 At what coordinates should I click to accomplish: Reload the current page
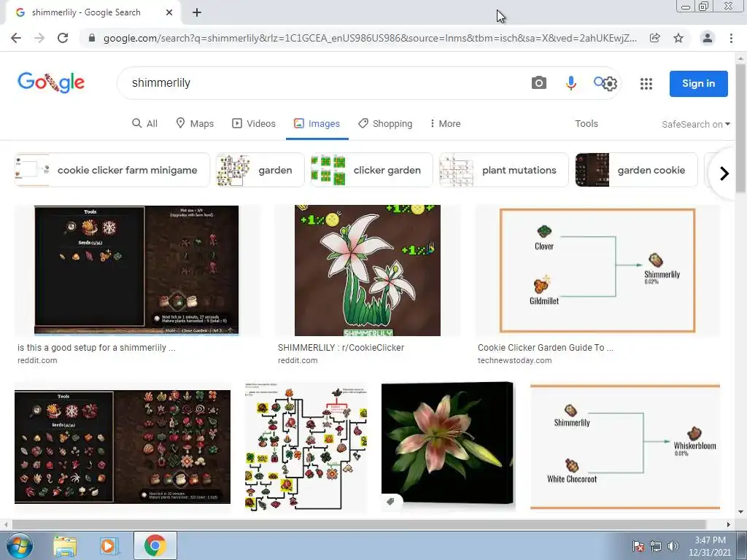point(63,38)
